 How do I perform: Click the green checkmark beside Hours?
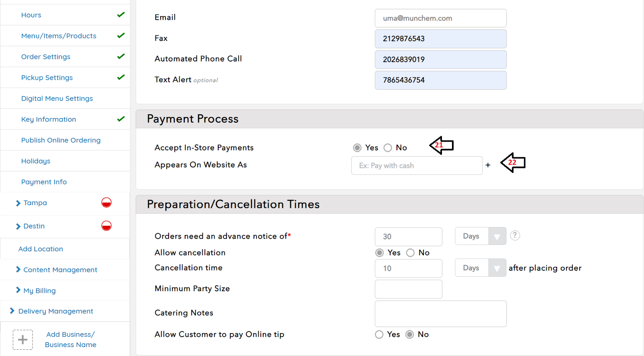coord(121,15)
